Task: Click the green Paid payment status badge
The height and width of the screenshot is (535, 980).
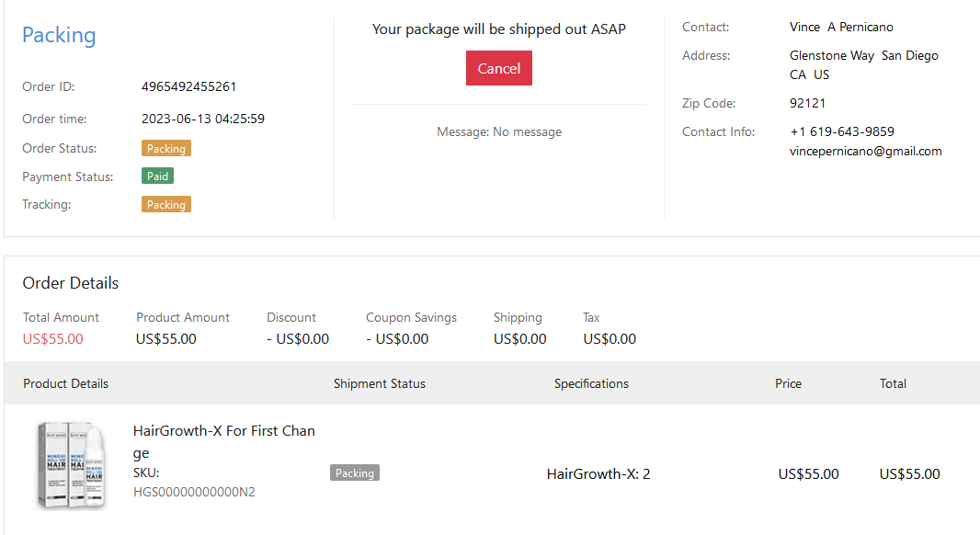Action: pos(157,176)
